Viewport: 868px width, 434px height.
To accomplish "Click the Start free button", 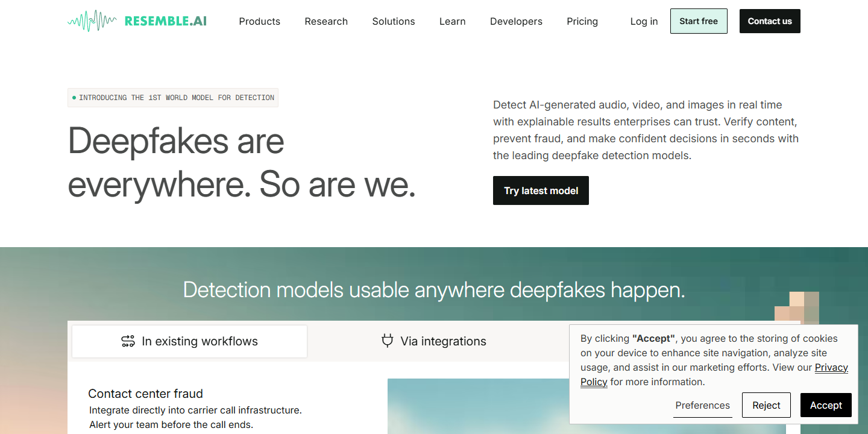I will coord(699,21).
